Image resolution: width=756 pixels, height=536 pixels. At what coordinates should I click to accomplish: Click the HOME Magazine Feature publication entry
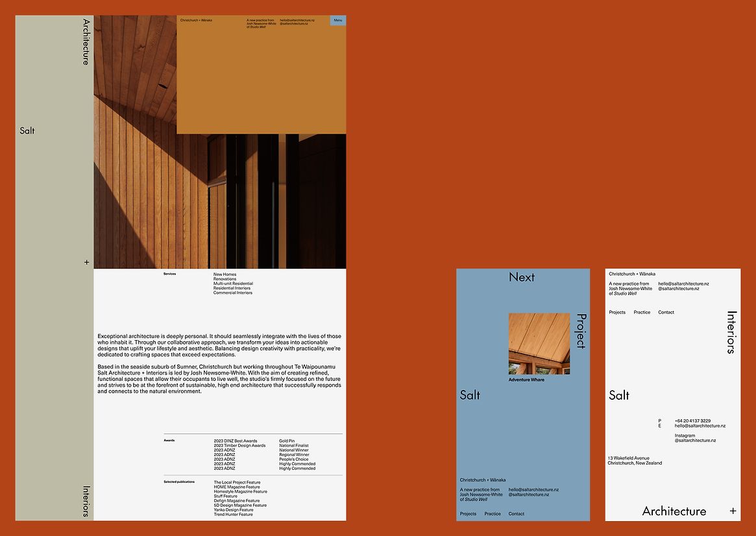coord(237,487)
